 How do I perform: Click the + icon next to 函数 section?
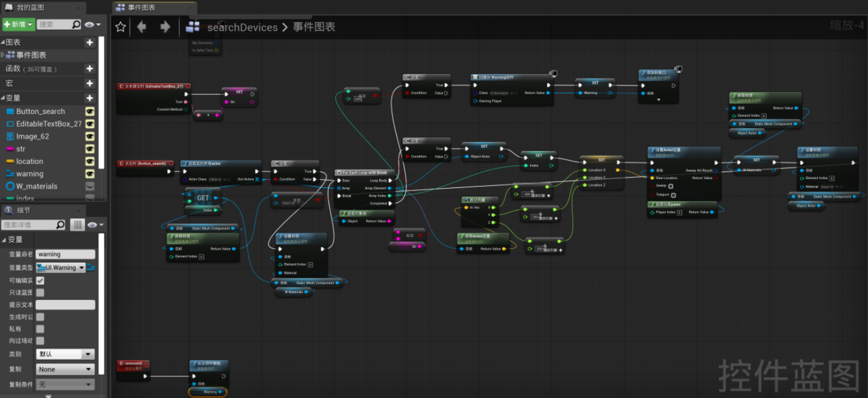tap(90, 69)
